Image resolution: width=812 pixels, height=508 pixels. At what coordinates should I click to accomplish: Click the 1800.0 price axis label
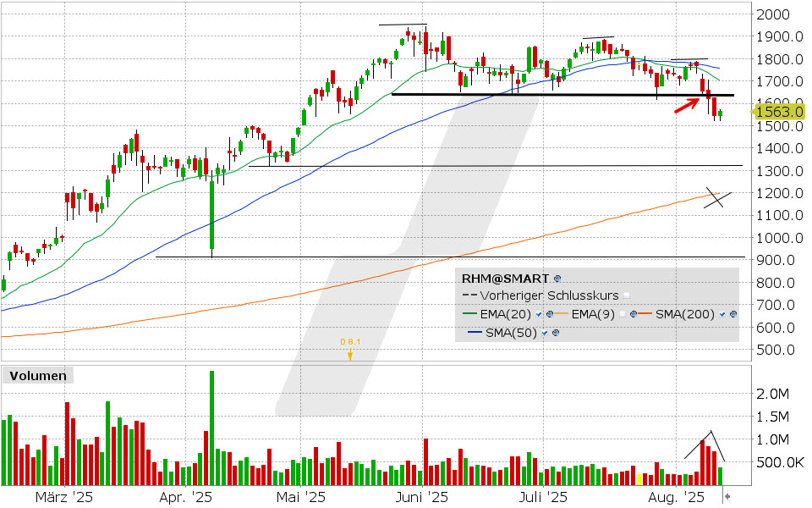(x=779, y=59)
